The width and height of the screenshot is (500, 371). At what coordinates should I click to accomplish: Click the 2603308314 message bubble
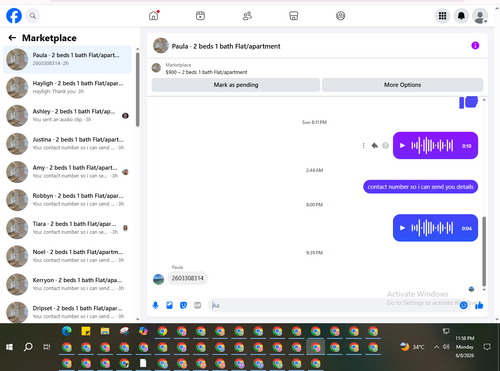187,278
